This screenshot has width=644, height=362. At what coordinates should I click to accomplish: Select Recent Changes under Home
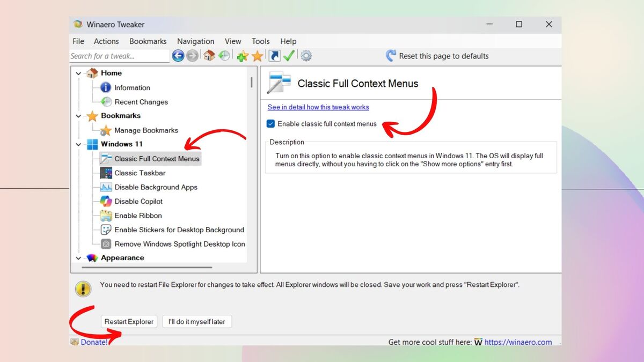tap(141, 102)
